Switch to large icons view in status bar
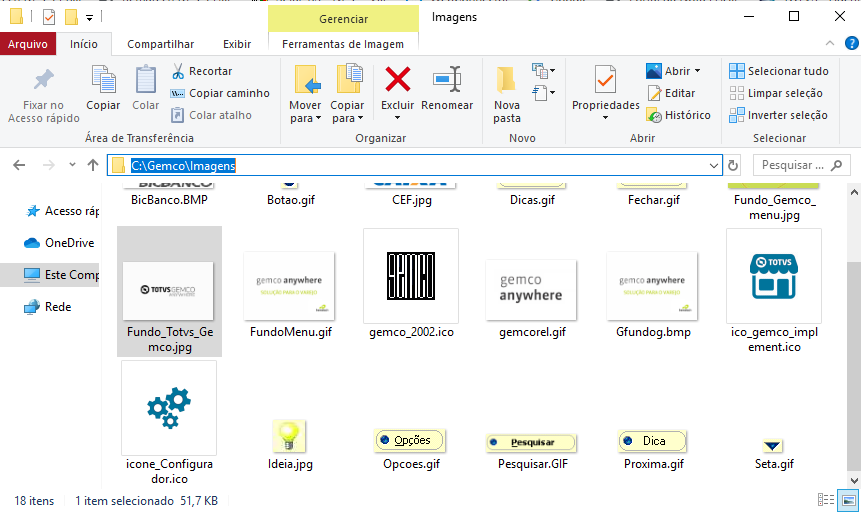Screen dimensions: 861x512 [x=849, y=500]
